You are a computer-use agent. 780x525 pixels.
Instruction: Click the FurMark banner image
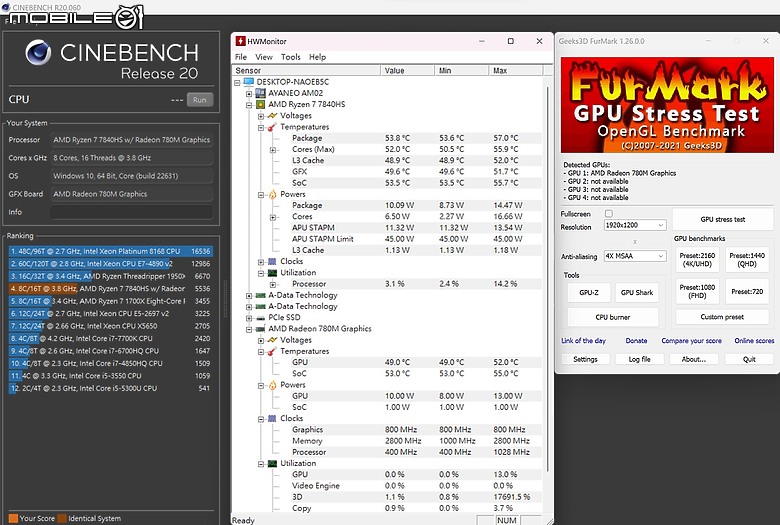pos(667,105)
